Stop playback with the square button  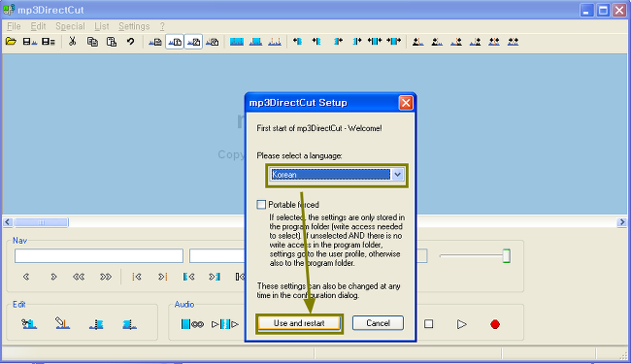click(428, 324)
